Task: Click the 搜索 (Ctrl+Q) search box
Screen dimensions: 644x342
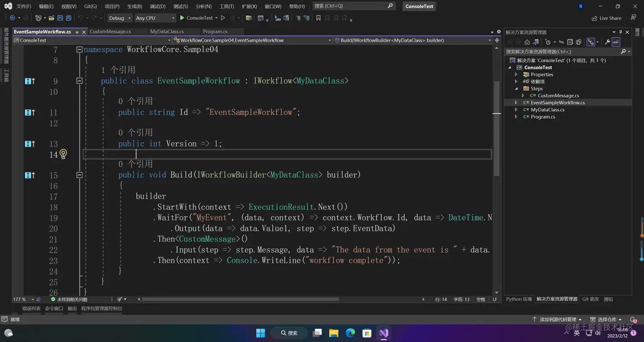Action: tap(354, 6)
